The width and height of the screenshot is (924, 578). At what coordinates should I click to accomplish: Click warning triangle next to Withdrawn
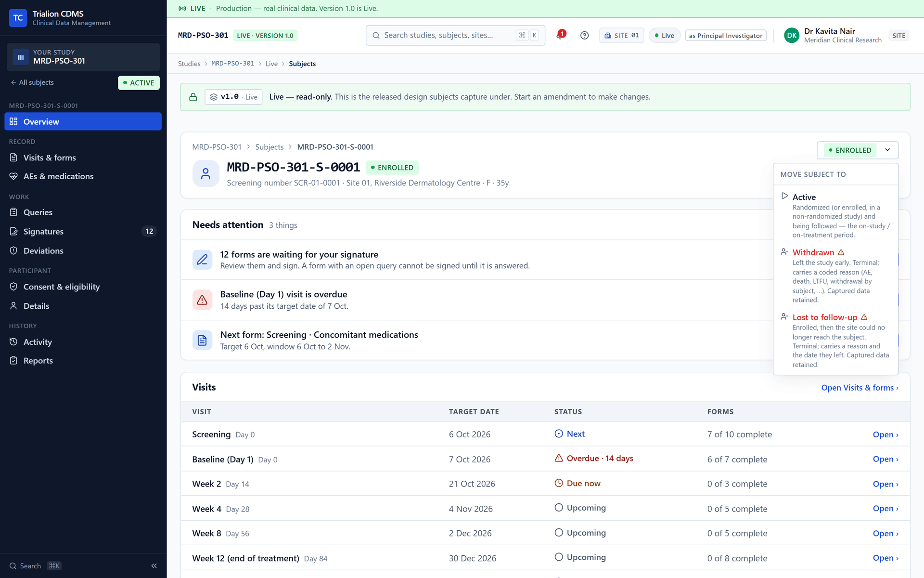click(x=841, y=252)
